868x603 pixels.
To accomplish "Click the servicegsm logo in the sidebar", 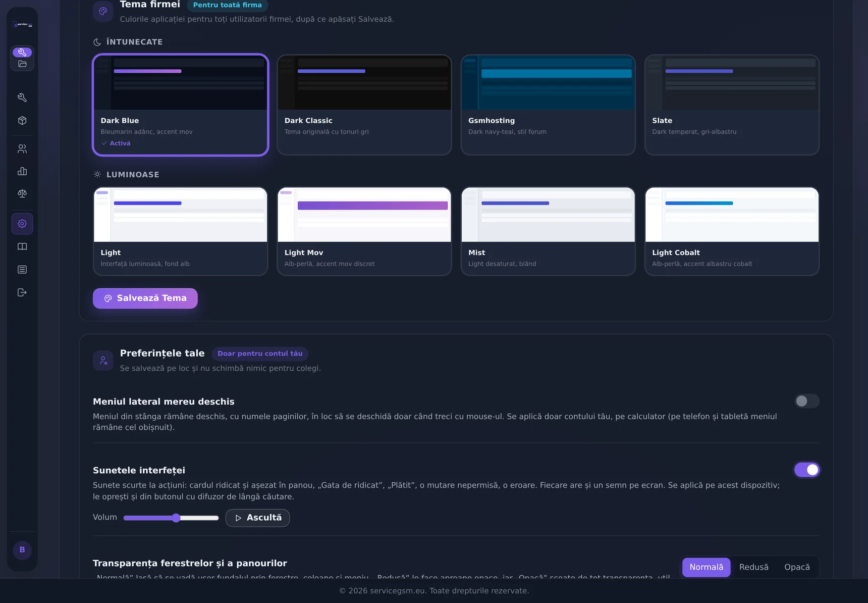I will pyautogui.click(x=22, y=24).
